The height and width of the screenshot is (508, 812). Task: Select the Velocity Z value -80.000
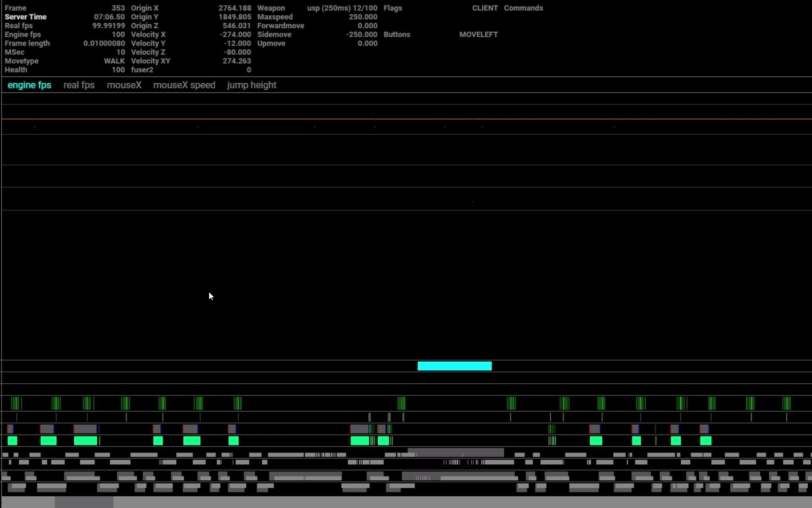coord(237,52)
